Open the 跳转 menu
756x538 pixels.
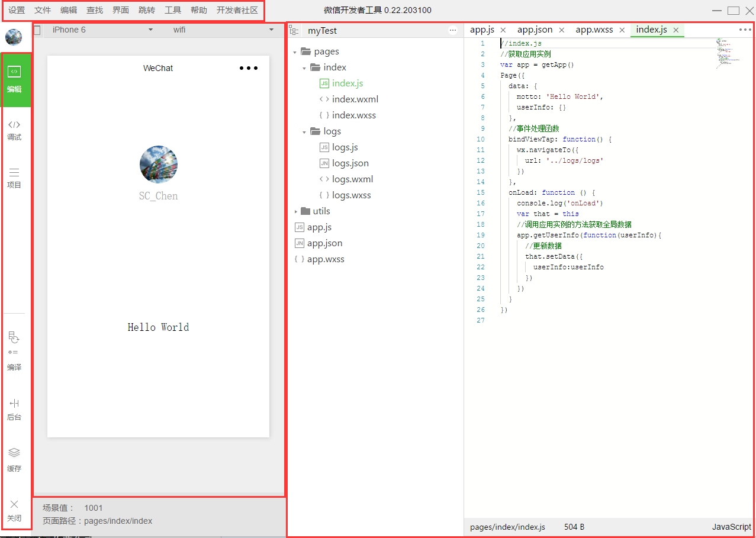pyautogui.click(x=147, y=10)
